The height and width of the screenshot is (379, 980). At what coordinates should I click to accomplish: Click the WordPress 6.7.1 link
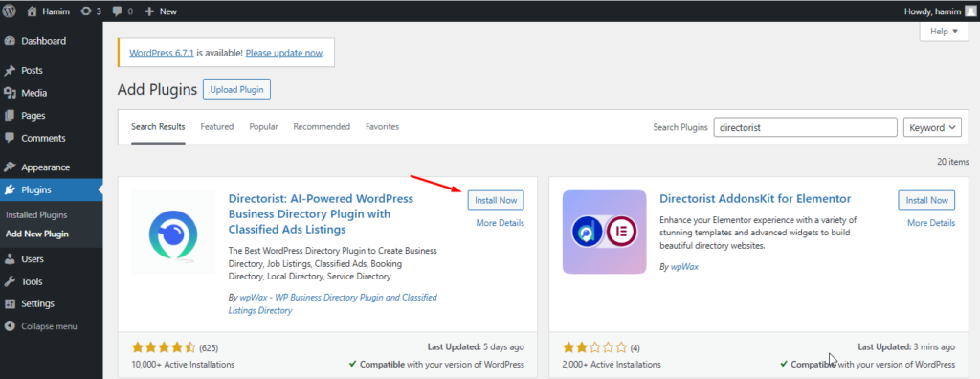(x=162, y=54)
